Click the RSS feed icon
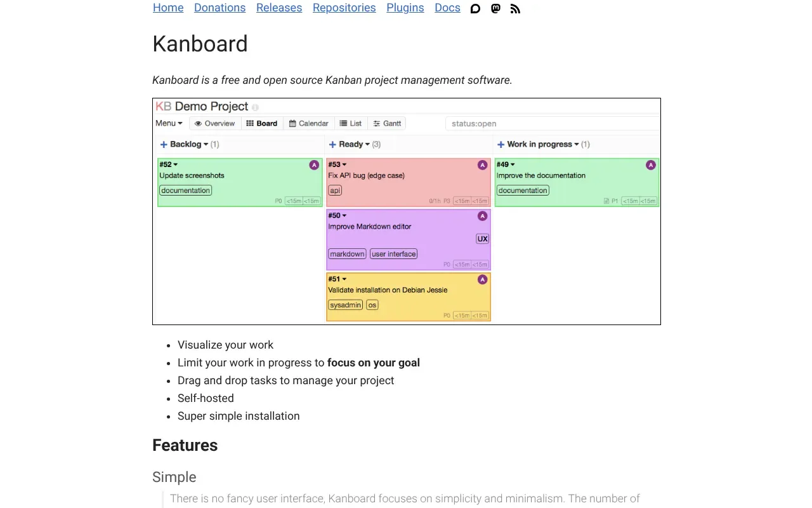Screen dimensions: 812x508 click(x=515, y=8)
